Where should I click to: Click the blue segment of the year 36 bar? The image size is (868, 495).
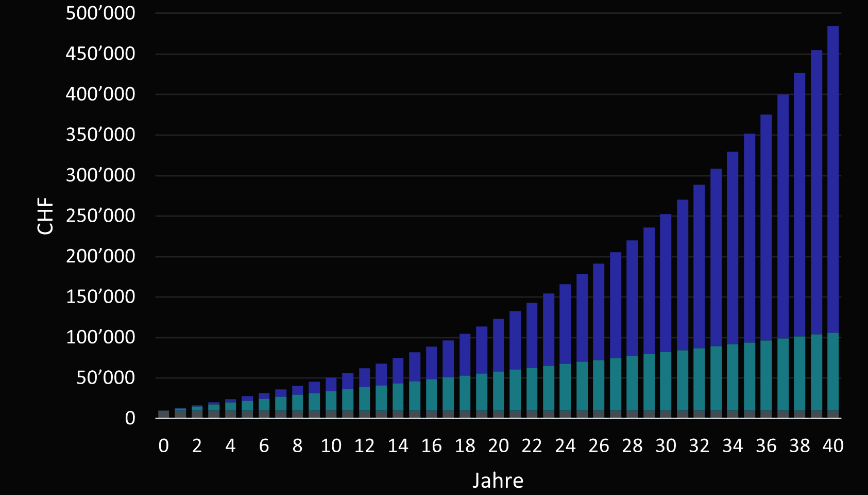click(766, 227)
